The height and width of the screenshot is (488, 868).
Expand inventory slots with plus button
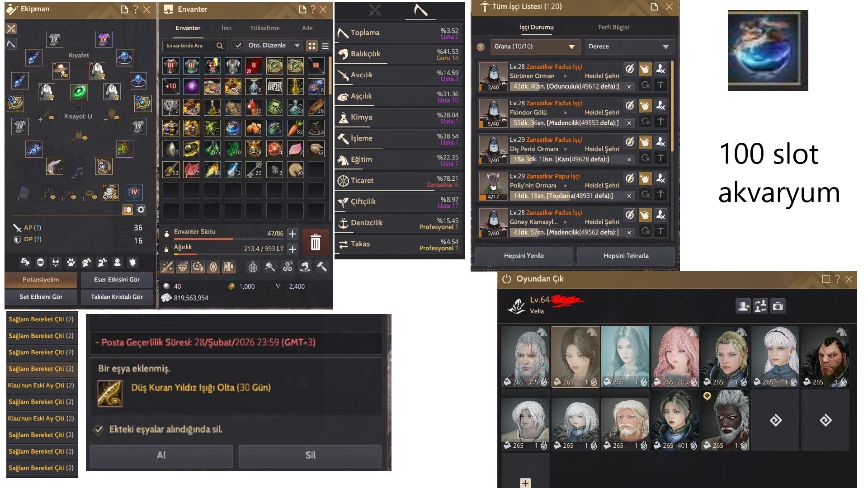tap(292, 234)
